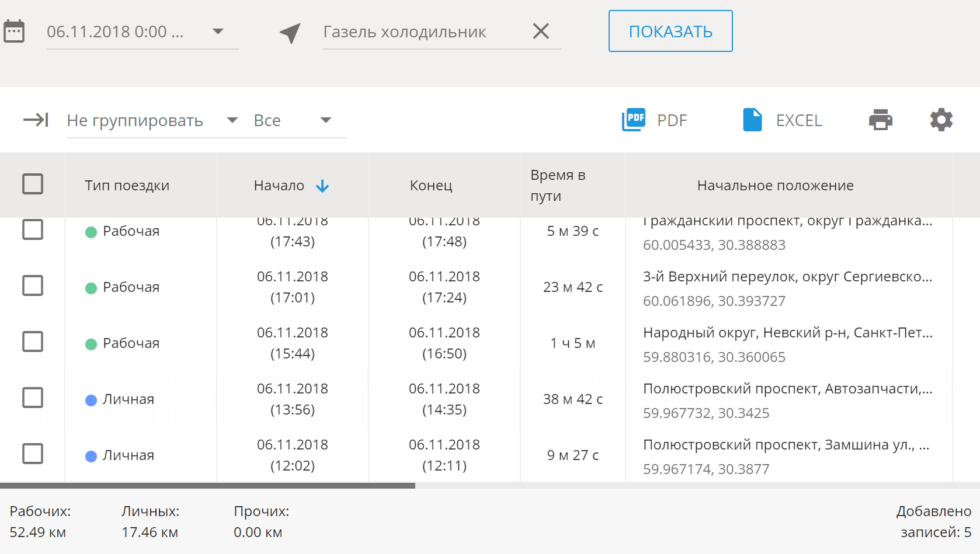The width and height of the screenshot is (980, 554).
Task: Click the EXCEL export file icon
Action: (x=752, y=120)
